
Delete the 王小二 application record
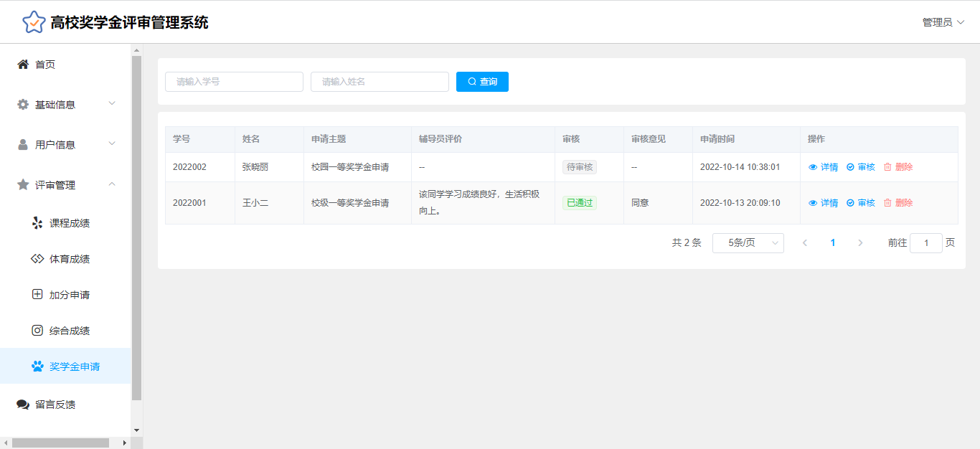pyautogui.click(x=898, y=203)
